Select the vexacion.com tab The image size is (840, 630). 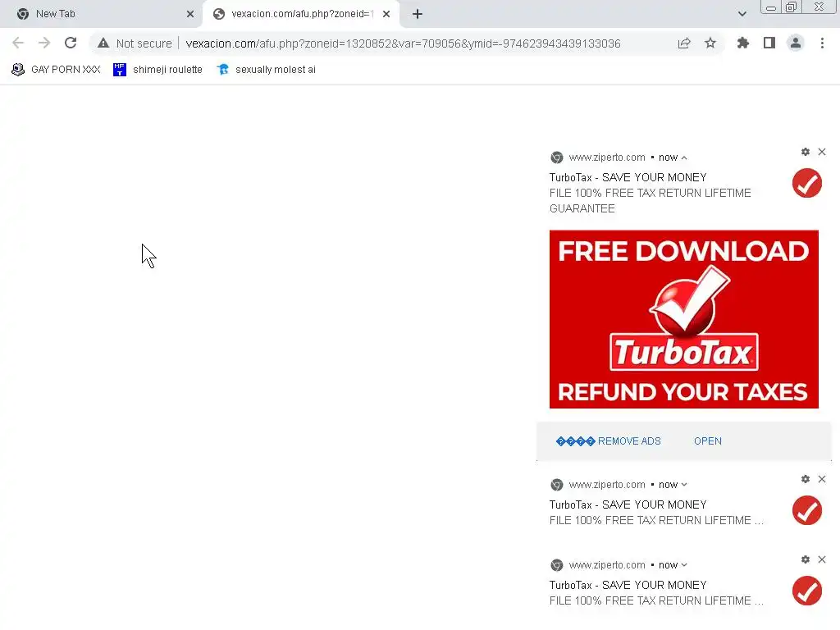pyautogui.click(x=300, y=14)
